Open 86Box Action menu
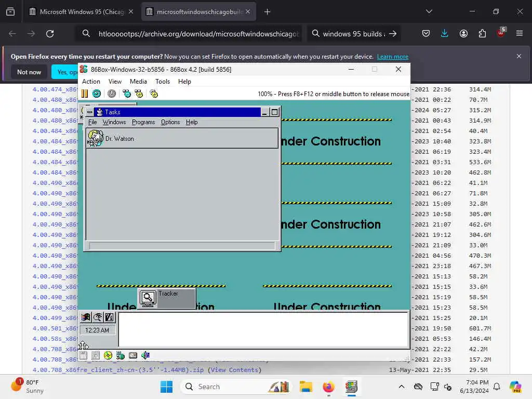The height and width of the screenshot is (399, 532). point(91,82)
